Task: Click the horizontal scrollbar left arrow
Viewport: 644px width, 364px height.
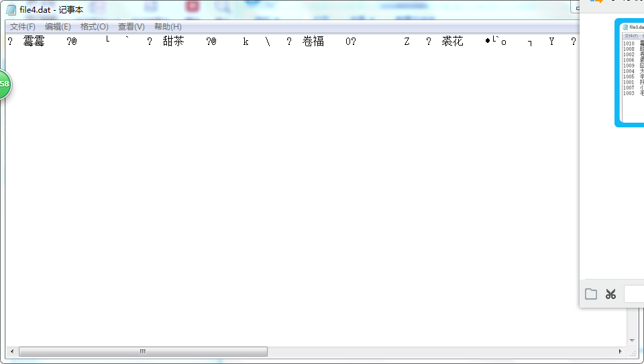Action: 12,352
